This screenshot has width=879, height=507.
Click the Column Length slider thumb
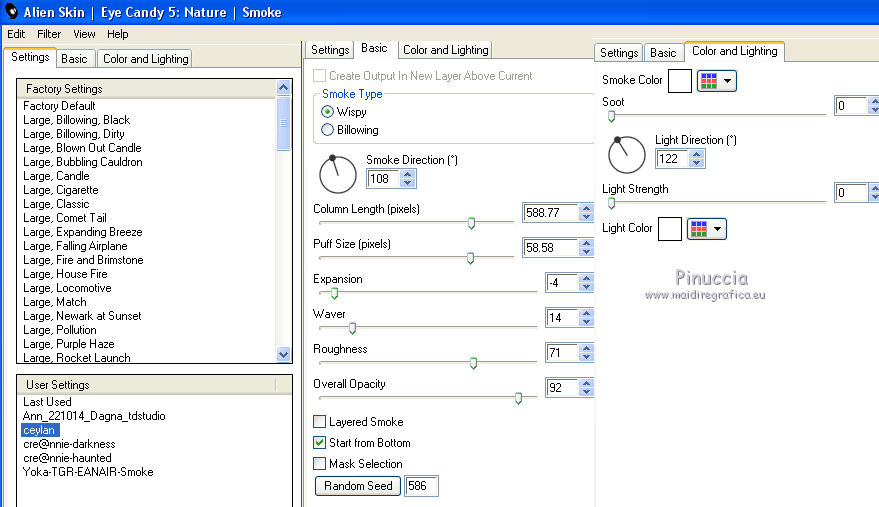471,223
